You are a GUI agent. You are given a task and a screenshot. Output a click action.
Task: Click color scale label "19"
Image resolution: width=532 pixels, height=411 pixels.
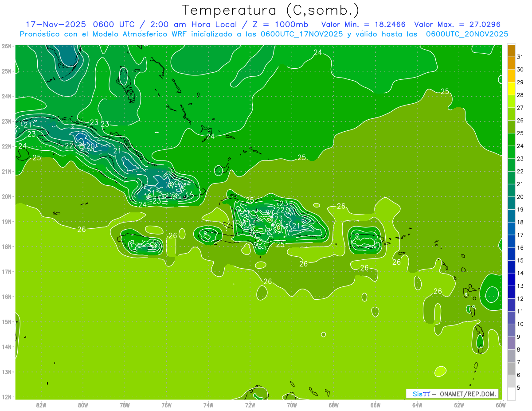pyautogui.click(x=520, y=210)
